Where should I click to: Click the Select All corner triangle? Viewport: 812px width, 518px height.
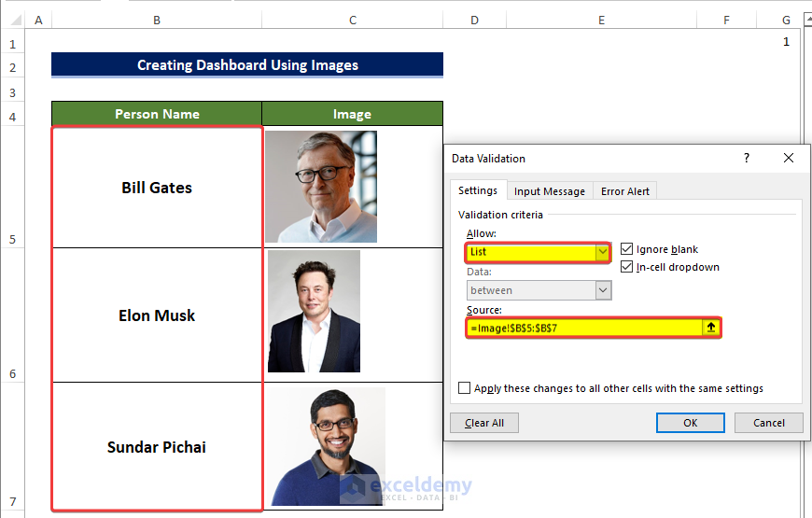tap(16, 21)
